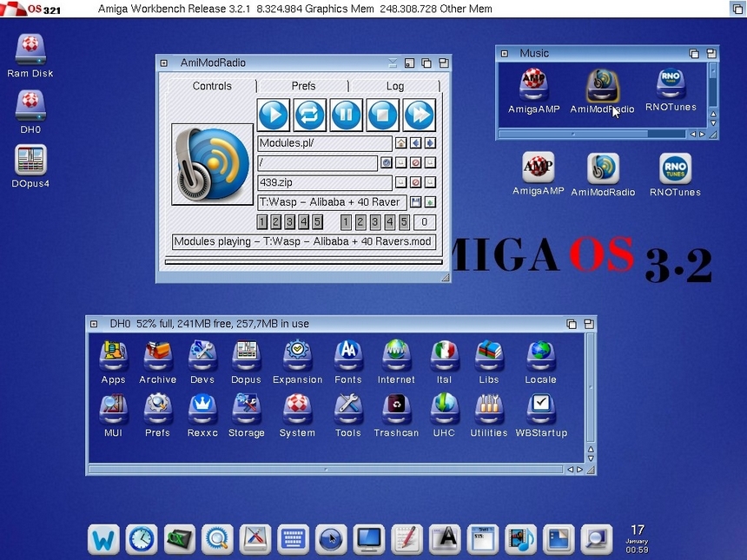The width and height of the screenshot is (747, 560).
Task: Launch RNOTunes inside the Music window
Action: tap(671, 90)
